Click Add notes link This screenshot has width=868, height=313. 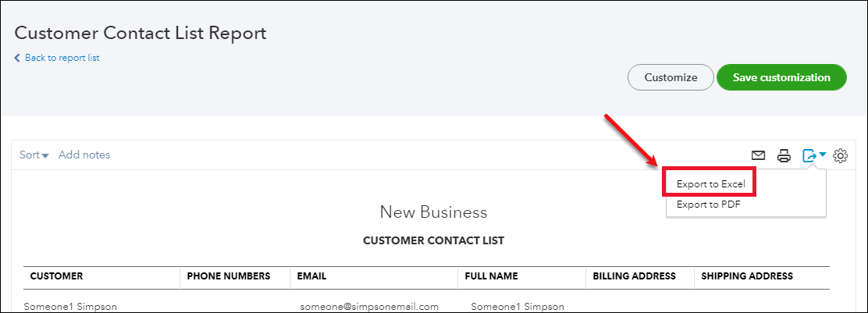click(x=84, y=155)
